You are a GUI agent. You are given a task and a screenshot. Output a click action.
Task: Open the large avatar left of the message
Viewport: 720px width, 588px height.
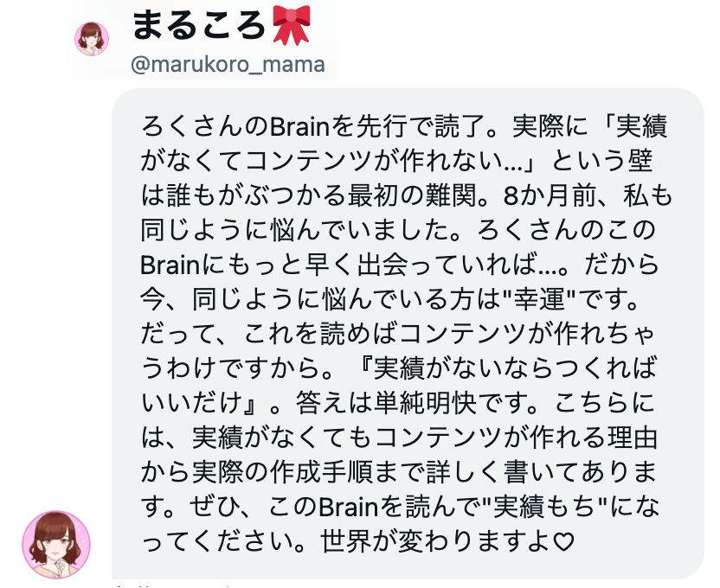point(56,545)
